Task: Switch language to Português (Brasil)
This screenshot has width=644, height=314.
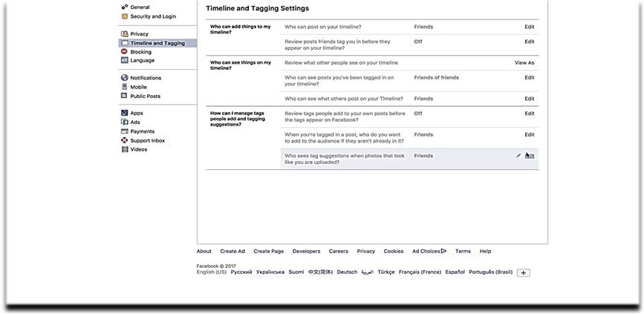Action: 491,272
